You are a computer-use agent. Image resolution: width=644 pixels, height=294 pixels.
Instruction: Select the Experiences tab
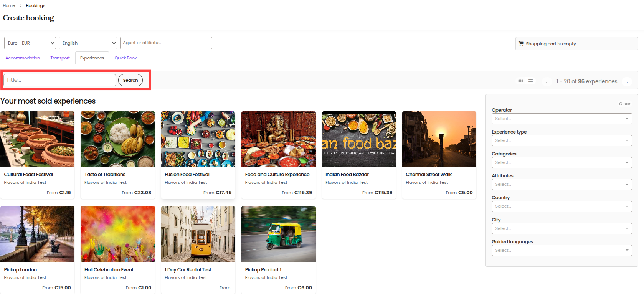click(92, 58)
